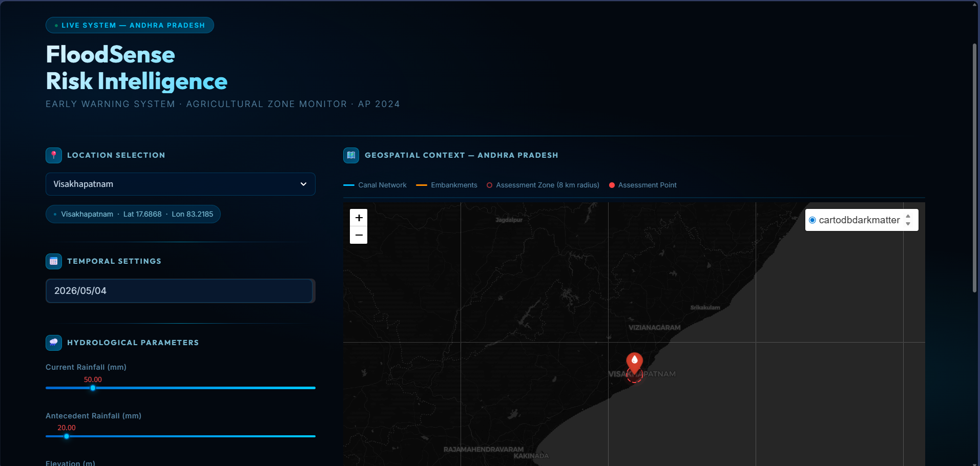Open the Visakhapatnam location dropdown
The height and width of the screenshot is (466, 980).
tap(180, 184)
